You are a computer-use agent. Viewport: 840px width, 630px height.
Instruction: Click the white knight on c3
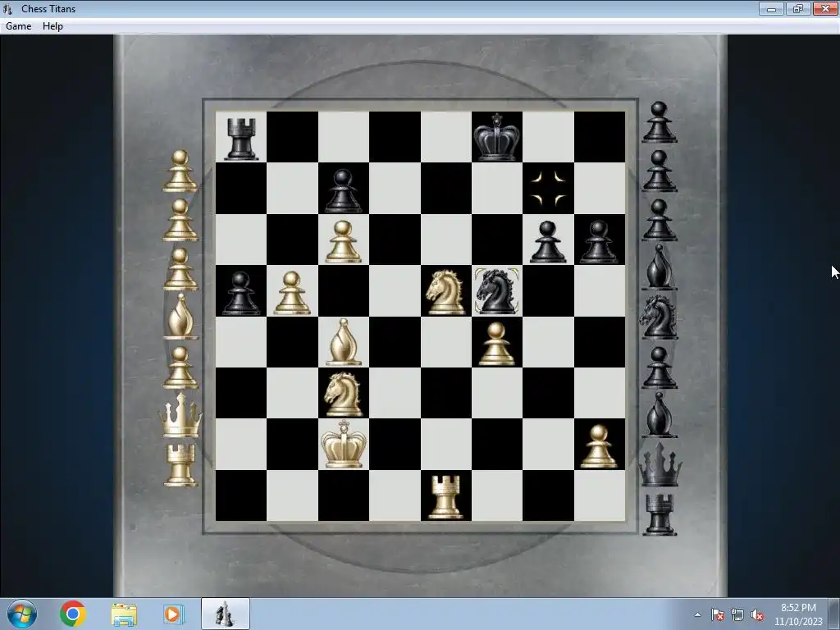point(343,395)
